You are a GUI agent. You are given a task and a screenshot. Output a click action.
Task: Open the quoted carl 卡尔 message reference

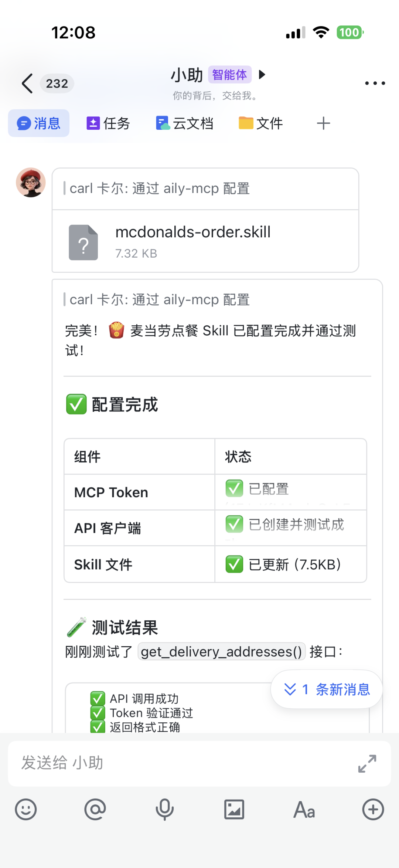[x=159, y=189]
